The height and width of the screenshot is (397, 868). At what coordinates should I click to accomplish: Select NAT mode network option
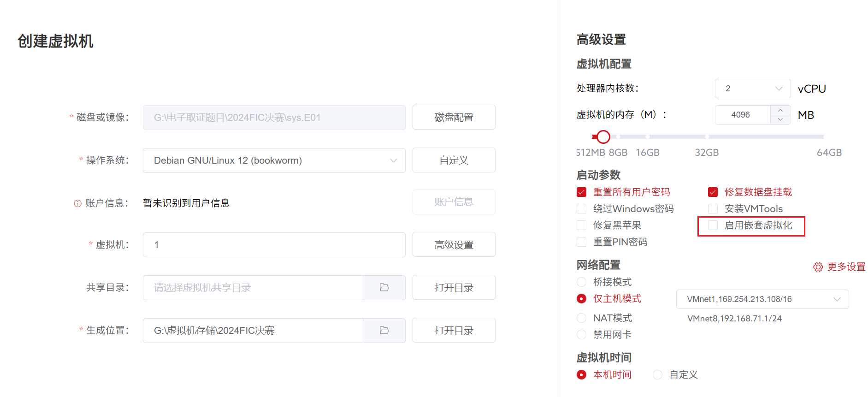tap(582, 318)
